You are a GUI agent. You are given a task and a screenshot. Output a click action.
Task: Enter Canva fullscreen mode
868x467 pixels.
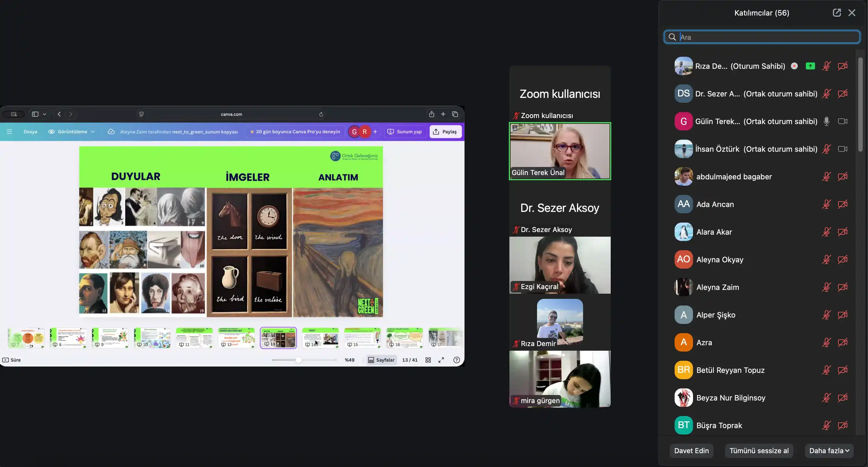pyautogui.click(x=441, y=360)
